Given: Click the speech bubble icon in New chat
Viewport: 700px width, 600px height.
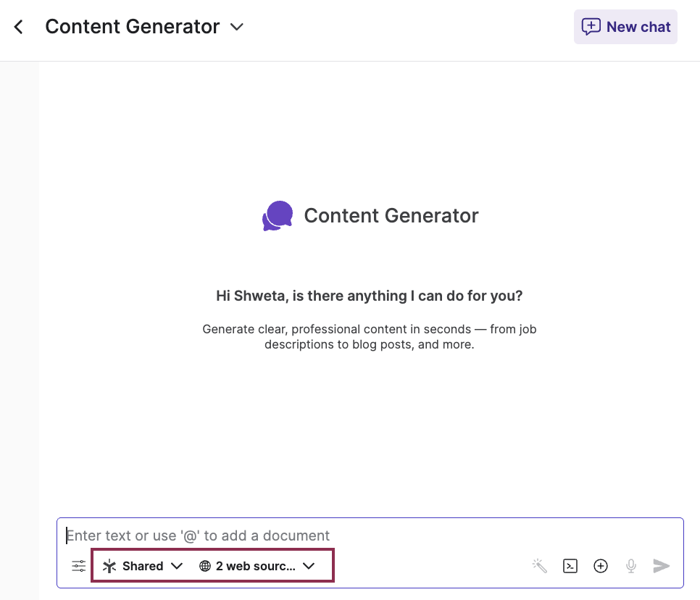Looking at the screenshot, I should click(591, 27).
